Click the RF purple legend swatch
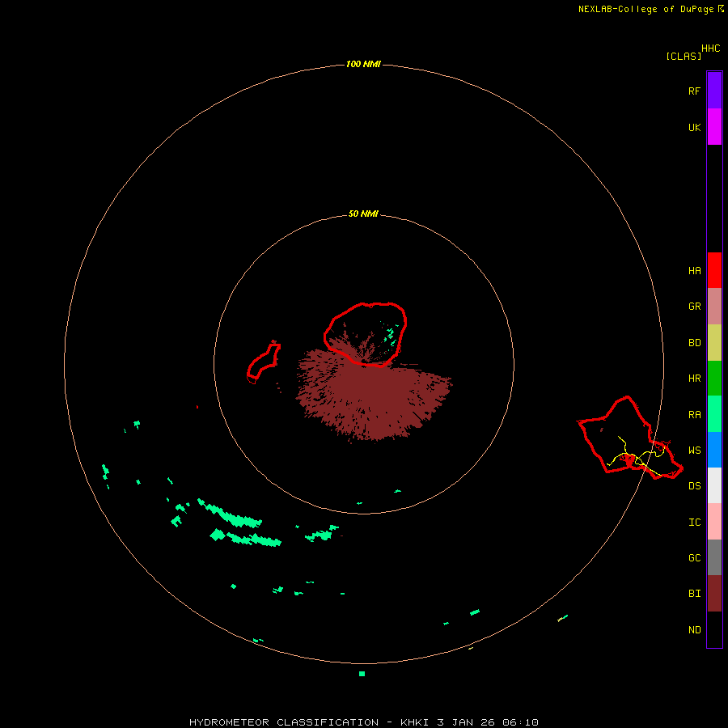Screen dimensions: 728x728 click(x=714, y=91)
